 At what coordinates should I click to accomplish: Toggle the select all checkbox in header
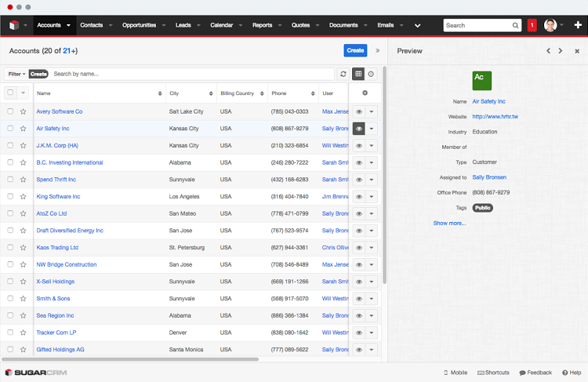tap(10, 93)
